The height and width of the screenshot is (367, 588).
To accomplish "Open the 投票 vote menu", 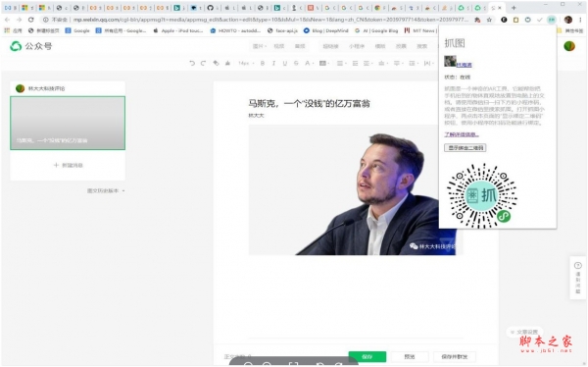I will 401,46.
